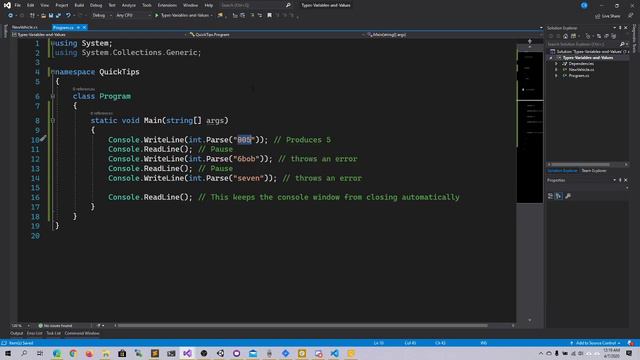Click the Property Pages wrench icon
This screenshot has width=640, height=360.
coord(568,196)
